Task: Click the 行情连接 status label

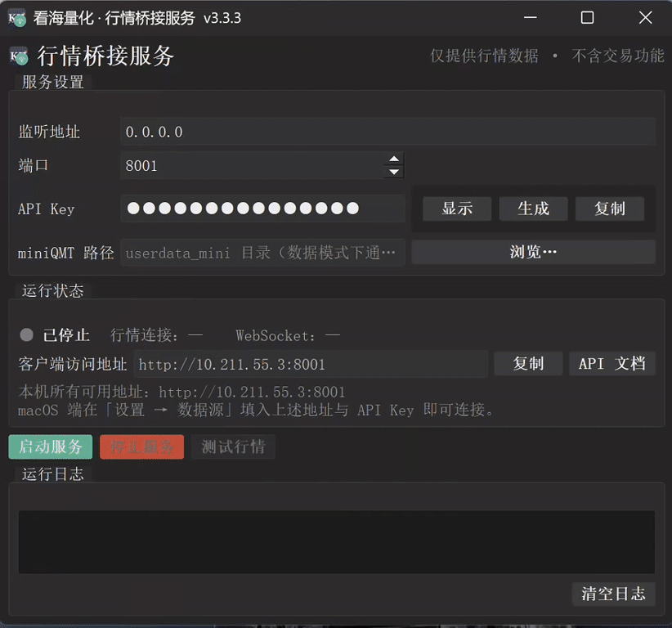Action: (x=157, y=335)
